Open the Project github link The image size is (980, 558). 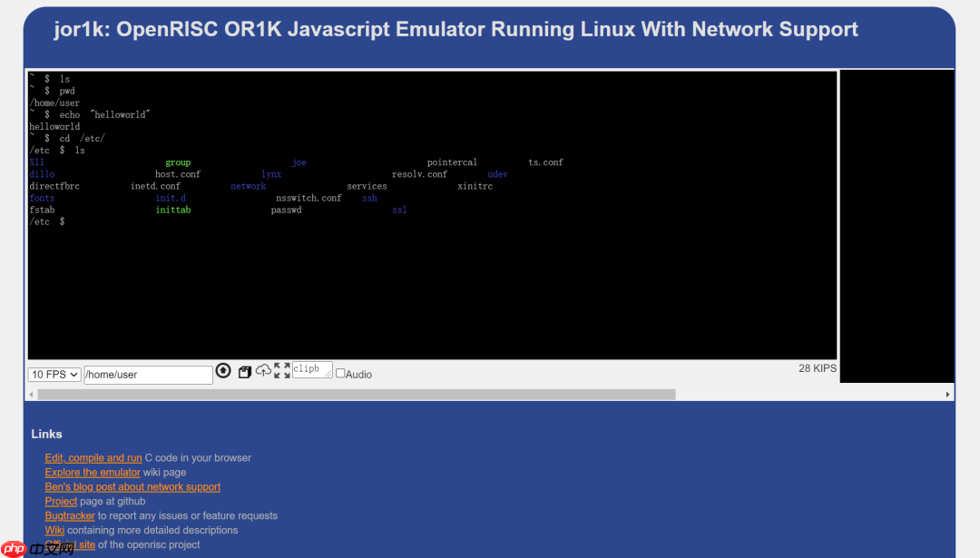coord(61,501)
